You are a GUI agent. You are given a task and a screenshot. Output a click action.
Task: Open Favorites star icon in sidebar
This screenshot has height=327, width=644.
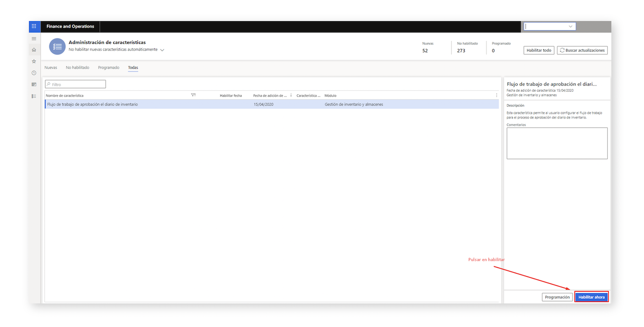pos(34,61)
